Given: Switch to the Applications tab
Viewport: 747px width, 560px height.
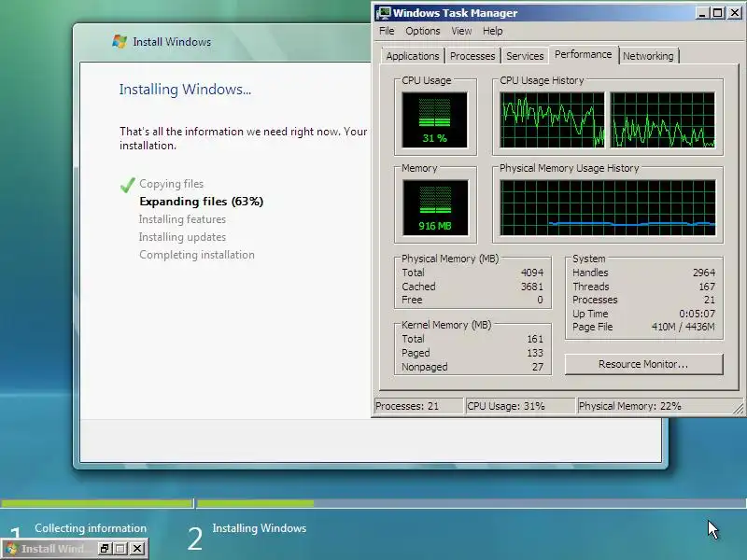Looking at the screenshot, I should coord(413,56).
